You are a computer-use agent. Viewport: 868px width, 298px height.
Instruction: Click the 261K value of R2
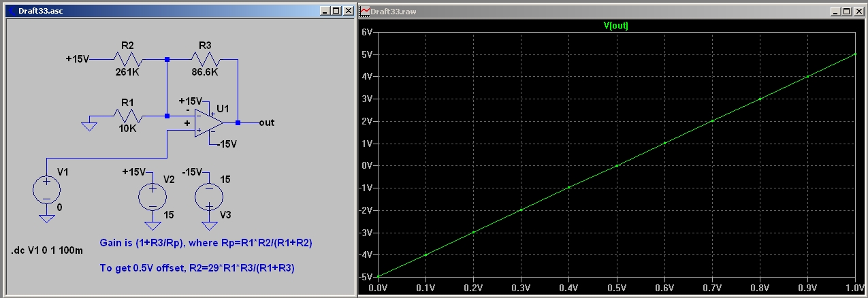coord(127,71)
